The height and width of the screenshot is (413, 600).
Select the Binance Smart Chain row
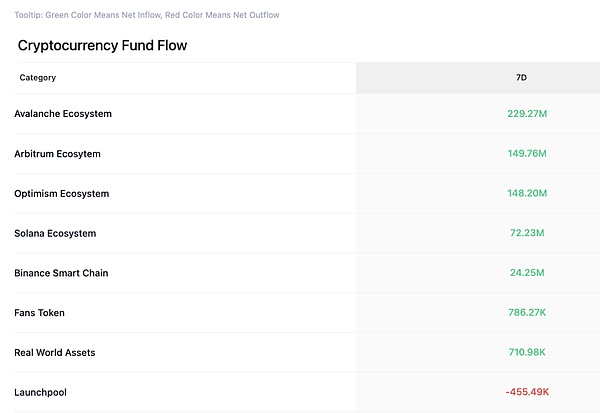point(61,273)
